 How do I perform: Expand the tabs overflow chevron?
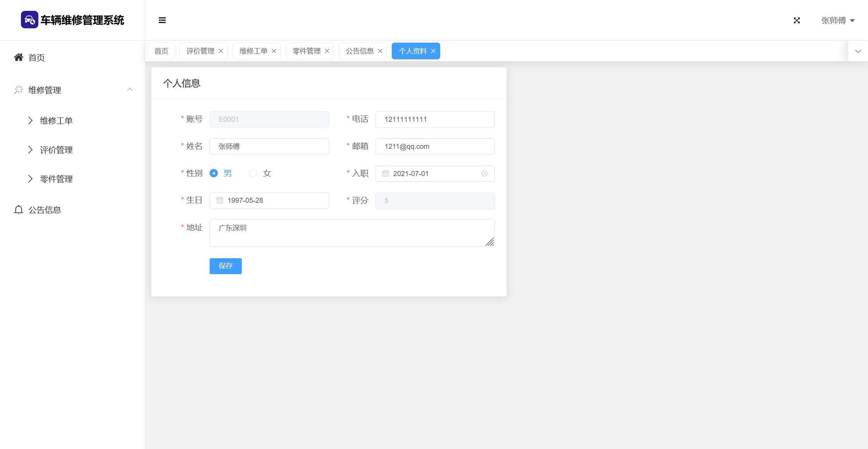(x=858, y=51)
